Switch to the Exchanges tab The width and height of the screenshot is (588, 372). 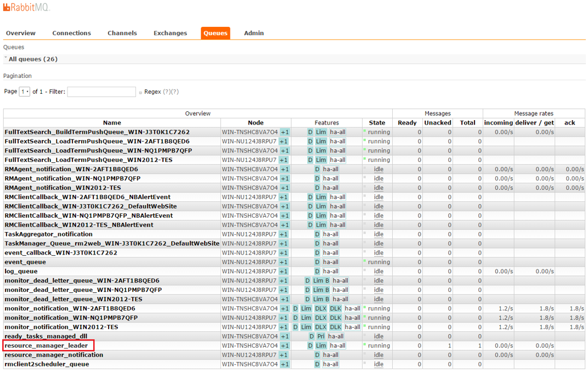click(x=170, y=33)
